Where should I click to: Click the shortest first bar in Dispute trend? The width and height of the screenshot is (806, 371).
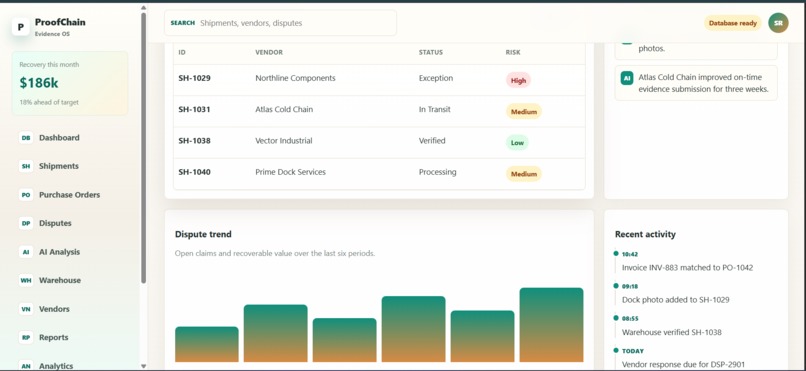coord(207,344)
